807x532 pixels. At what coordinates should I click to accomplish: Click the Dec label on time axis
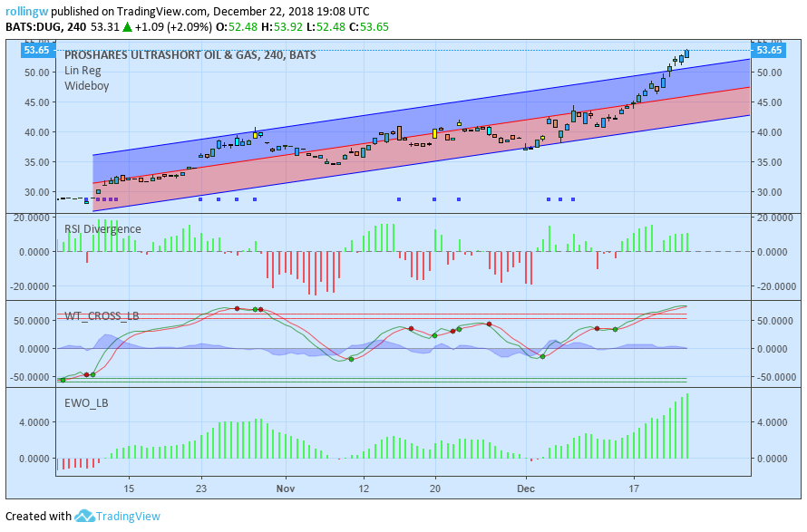click(x=526, y=488)
